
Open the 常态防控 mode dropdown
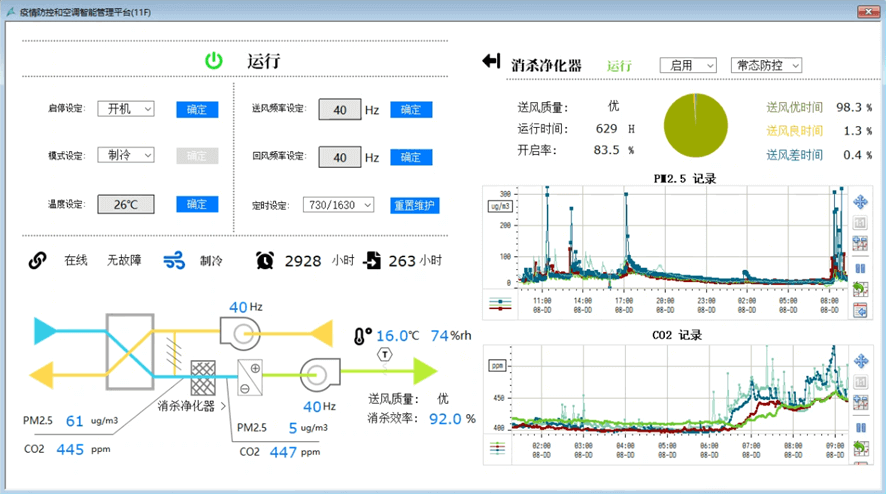tap(766, 65)
